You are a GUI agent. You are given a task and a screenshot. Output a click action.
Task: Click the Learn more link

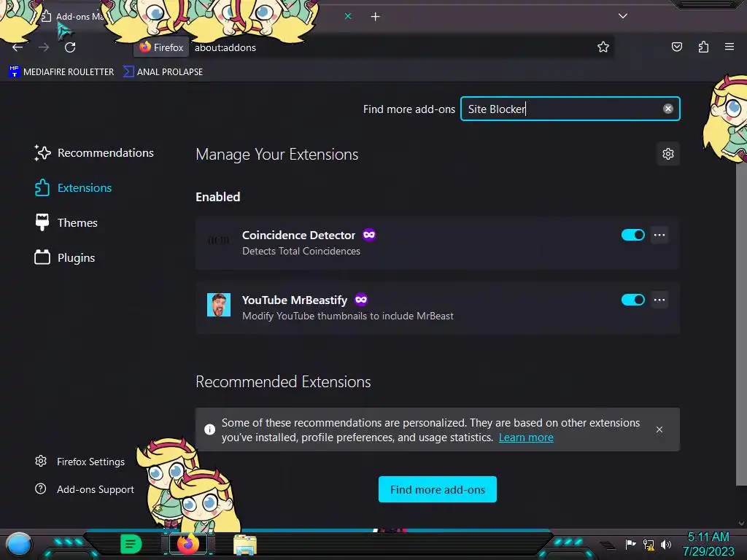526,437
